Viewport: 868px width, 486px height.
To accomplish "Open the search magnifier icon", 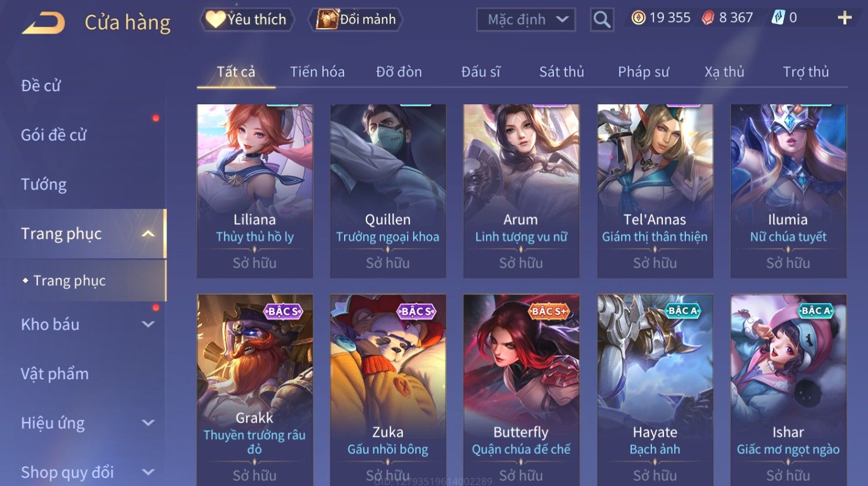I will pos(602,20).
